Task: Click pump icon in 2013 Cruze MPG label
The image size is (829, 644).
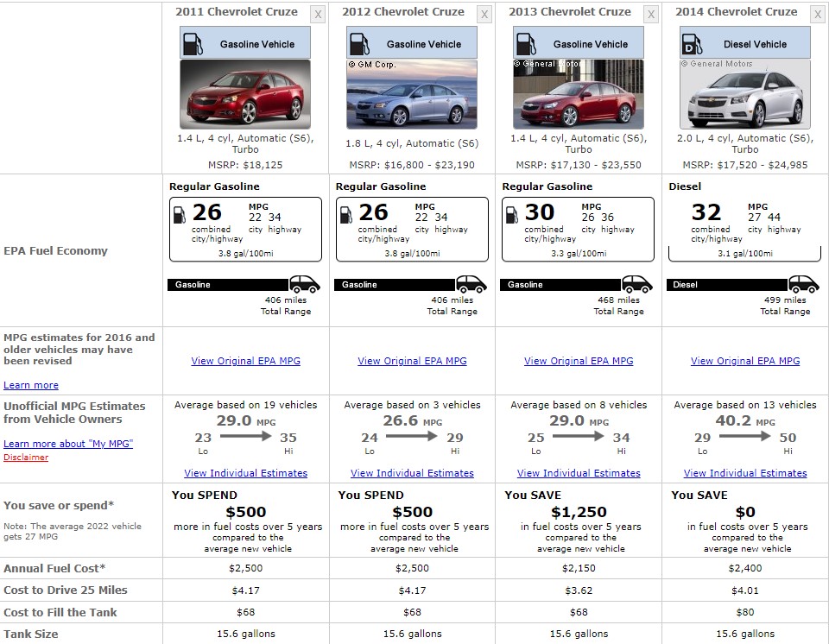Action: pos(512,214)
